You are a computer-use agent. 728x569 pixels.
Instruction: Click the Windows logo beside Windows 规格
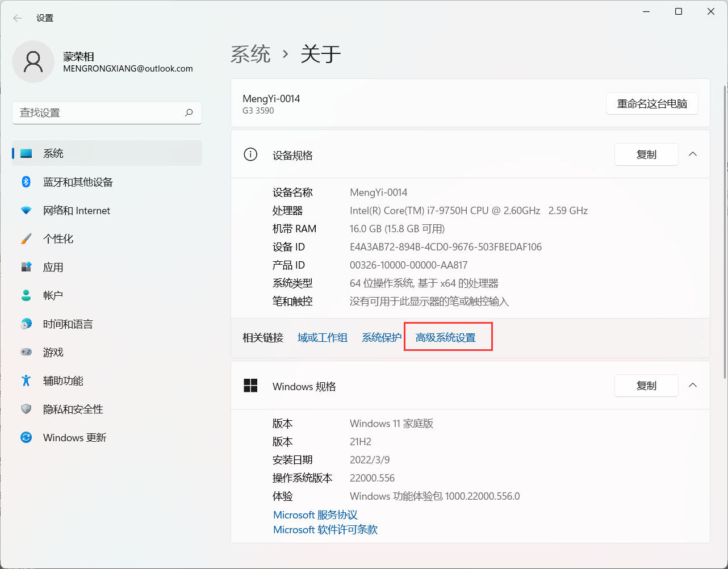click(250, 386)
